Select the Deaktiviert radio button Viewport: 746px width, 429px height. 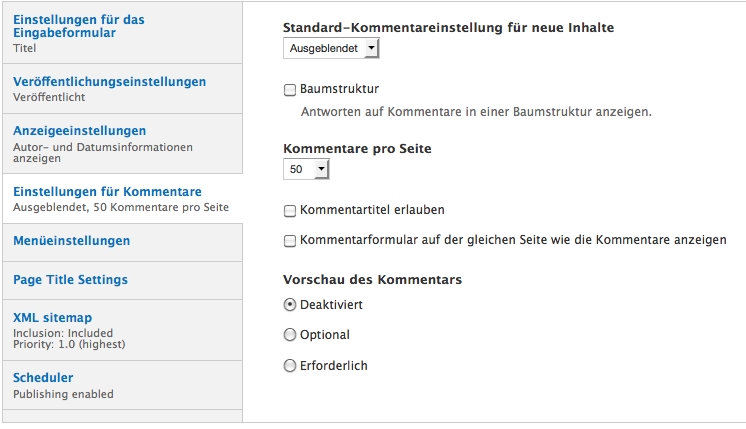click(x=290, y=305)
